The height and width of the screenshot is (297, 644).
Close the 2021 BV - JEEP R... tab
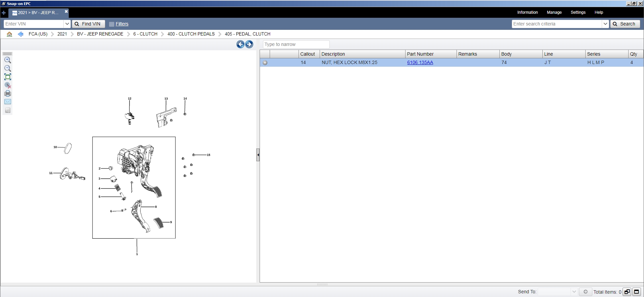point(66,12)
